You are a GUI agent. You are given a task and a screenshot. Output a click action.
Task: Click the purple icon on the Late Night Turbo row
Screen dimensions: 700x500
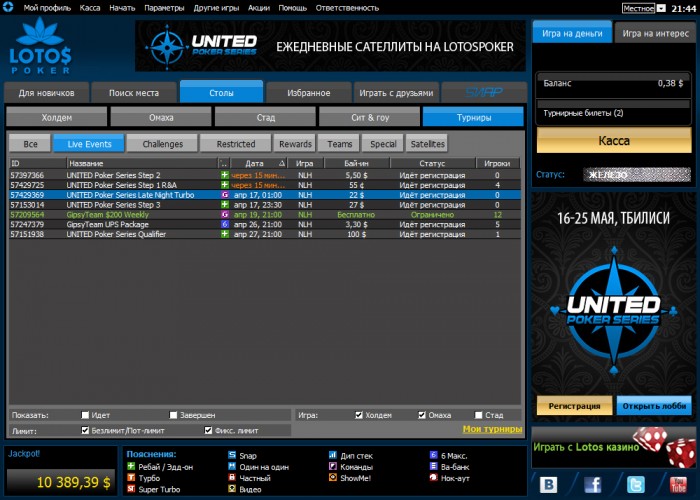225,195
